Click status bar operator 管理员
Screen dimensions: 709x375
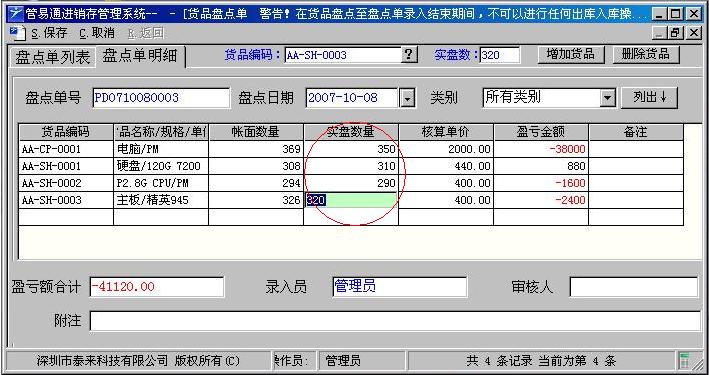point(343,361)
